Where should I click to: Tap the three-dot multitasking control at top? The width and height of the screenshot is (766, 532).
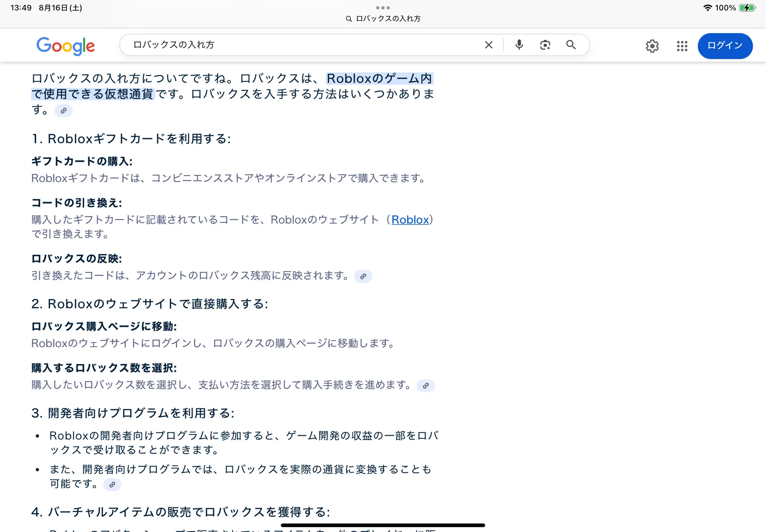(383, 8)
